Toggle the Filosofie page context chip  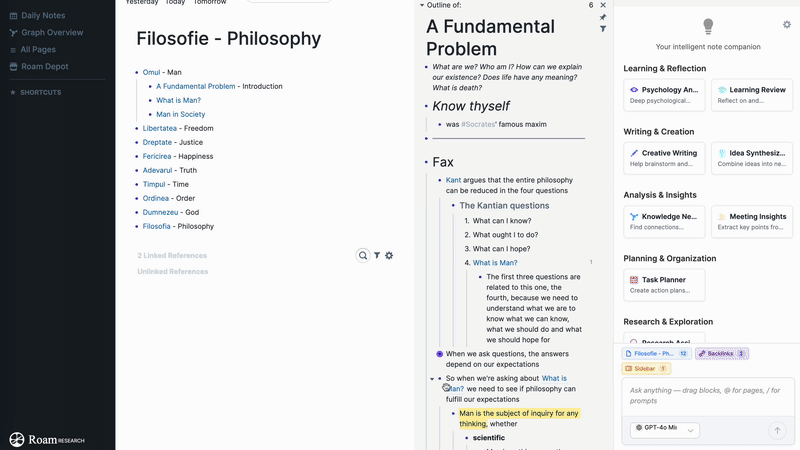[x=656, y=354]
